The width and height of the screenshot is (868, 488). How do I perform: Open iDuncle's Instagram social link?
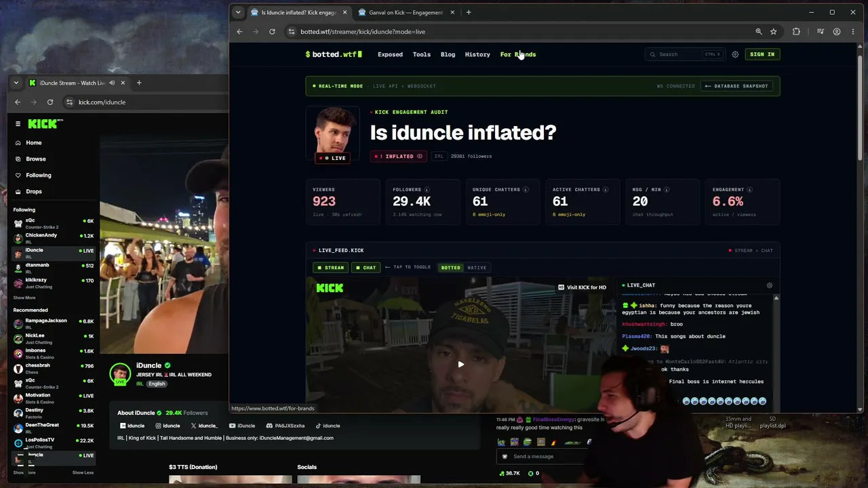(167, 426)
